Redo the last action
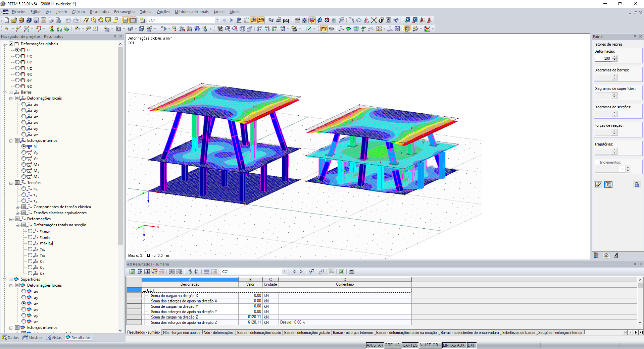Image resolution: width=644 pixels, height=349 pixels. tap(76, 20)
